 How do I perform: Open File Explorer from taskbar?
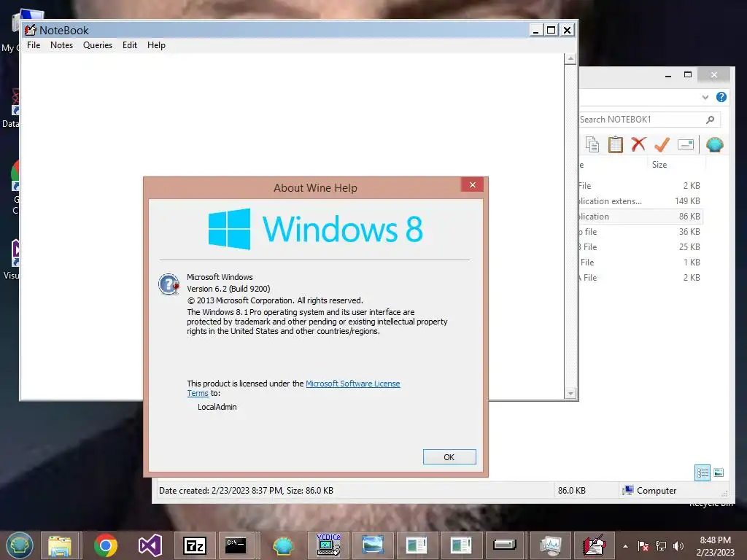(x=60, y=545)
